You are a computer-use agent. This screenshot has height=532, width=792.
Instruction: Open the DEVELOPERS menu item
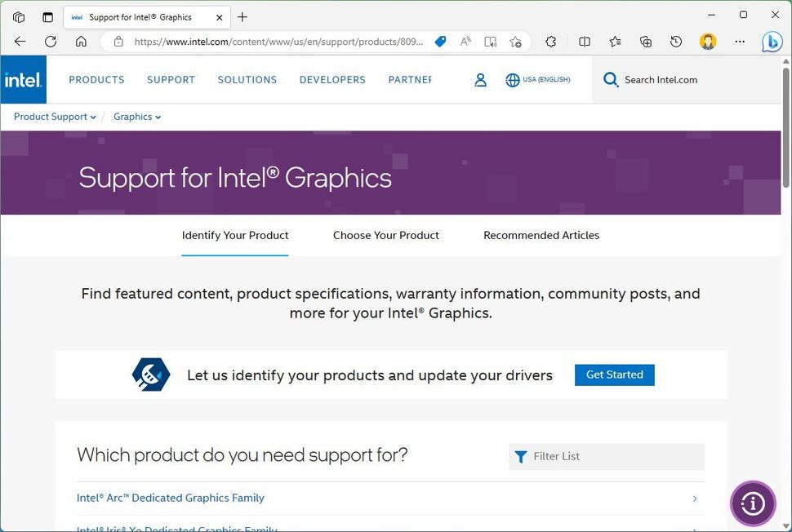(x=332, y=79)
